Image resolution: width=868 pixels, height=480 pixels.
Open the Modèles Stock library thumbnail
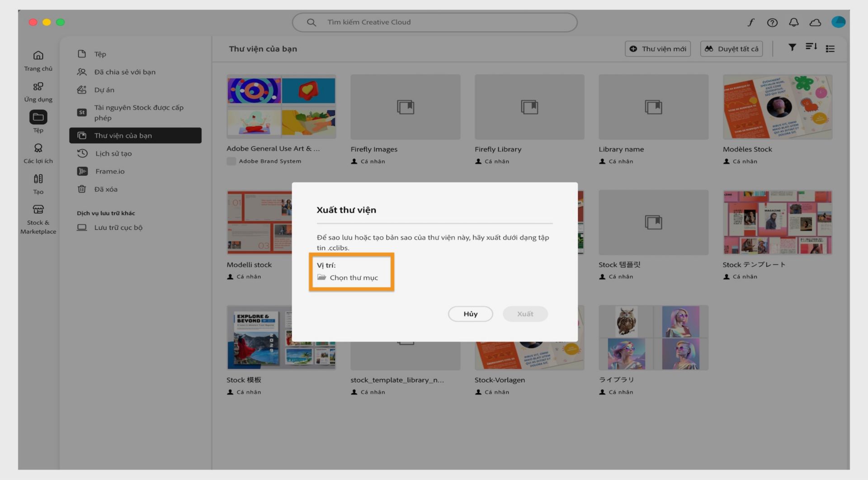click(x=778, y=107)
